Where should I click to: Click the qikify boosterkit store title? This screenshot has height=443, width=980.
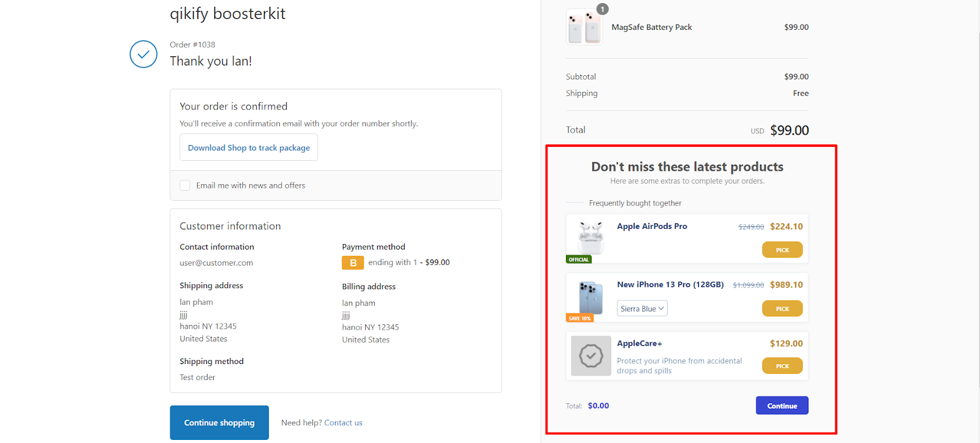pos(228,13)
